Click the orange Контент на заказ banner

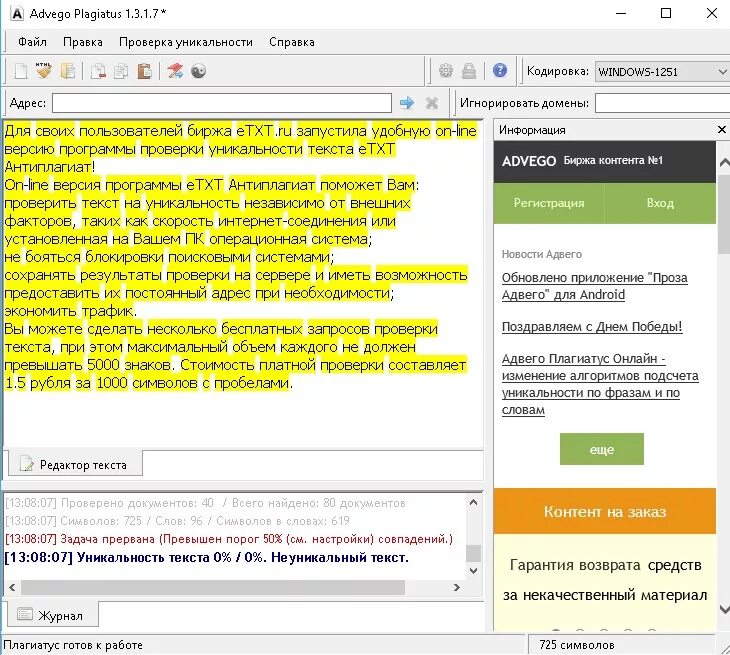[x=605, y=511]
